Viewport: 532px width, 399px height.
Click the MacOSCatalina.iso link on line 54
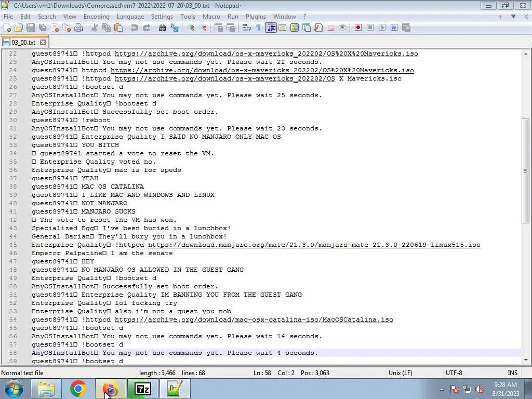[x=254, y=320]
